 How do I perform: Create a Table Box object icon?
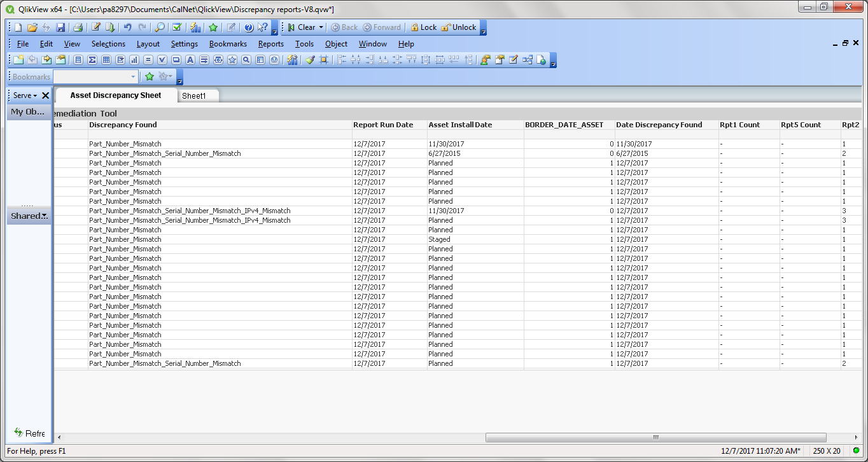106,60
